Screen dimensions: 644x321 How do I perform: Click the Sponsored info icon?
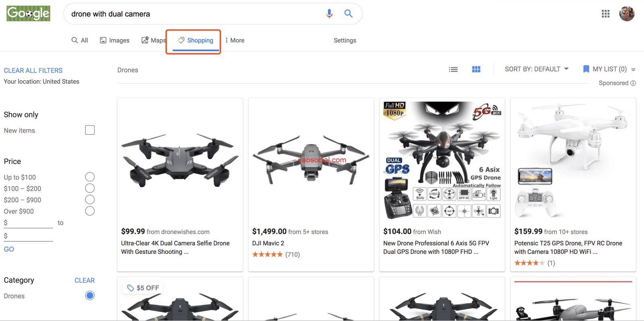pos(633,83)
